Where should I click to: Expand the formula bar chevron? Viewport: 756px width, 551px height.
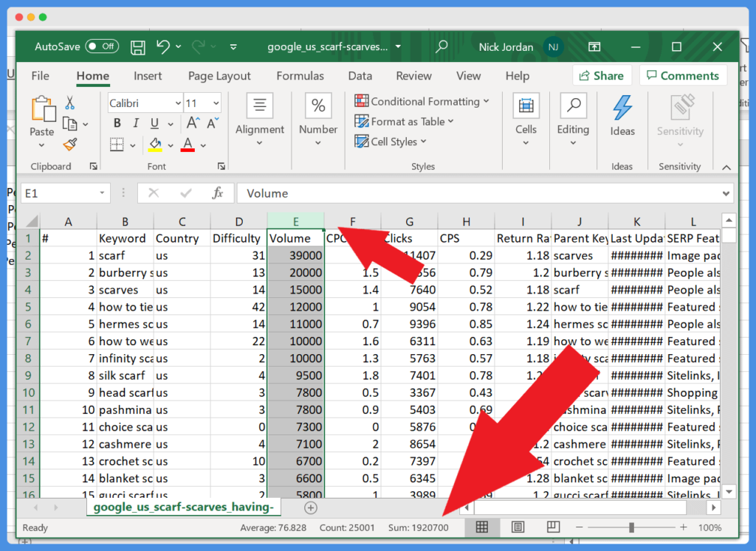pyautogui.click(x=726, y=193)
